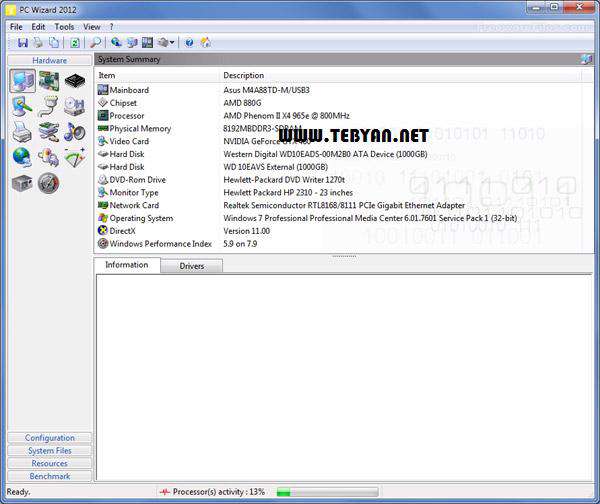Click the green Refresh toolbar icon

point(74,42)
